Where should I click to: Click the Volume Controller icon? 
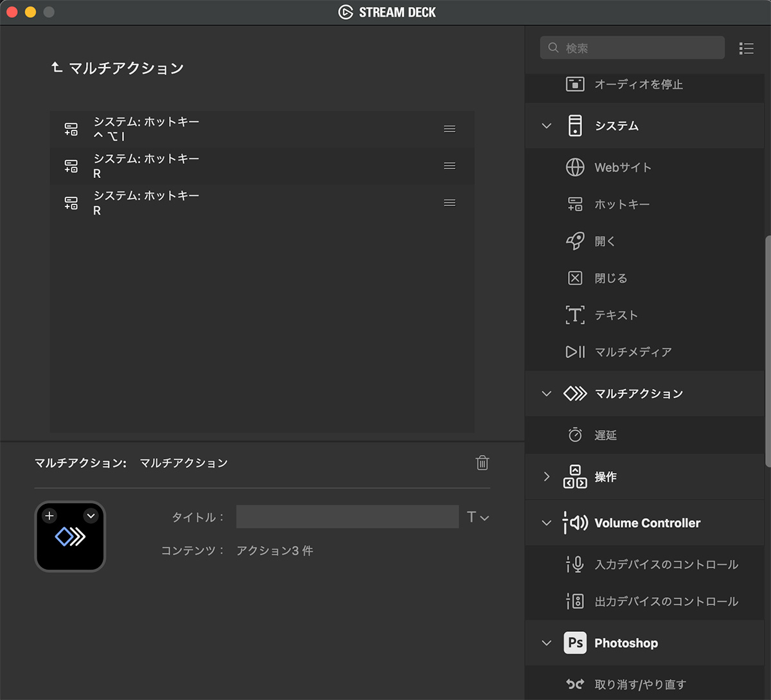point(575,523)
